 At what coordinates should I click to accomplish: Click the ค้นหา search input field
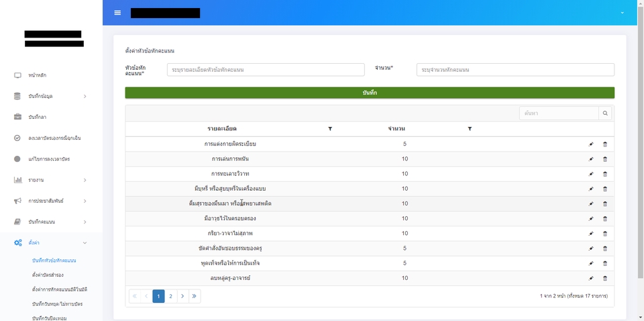[x=559, y=113]
